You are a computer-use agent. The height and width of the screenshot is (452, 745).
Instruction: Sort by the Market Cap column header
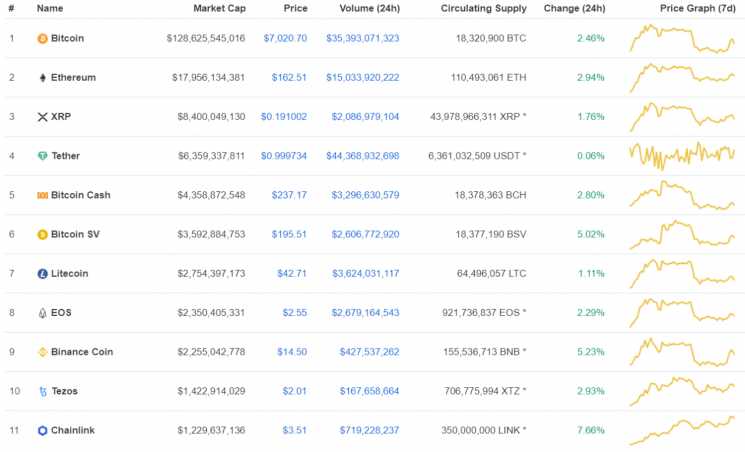[219, 8]
